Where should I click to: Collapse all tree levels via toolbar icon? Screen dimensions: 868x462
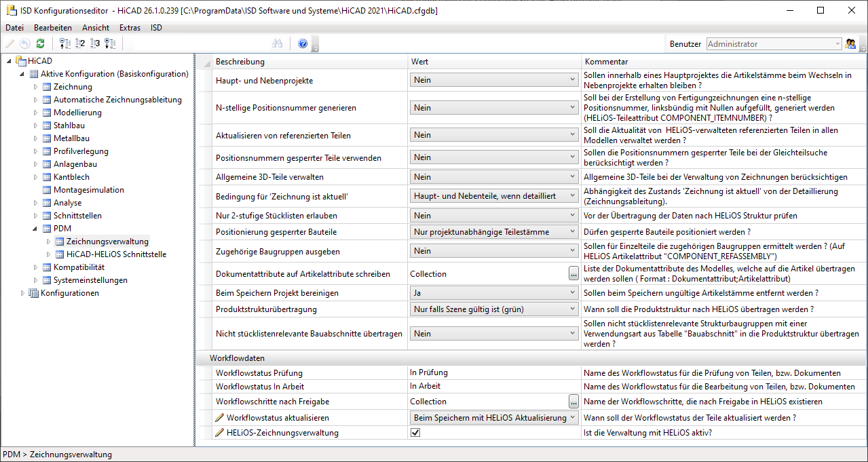[65, 44]
